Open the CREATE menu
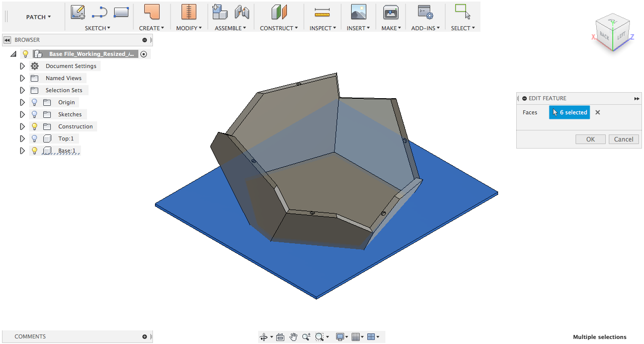The image size is (644, 344). (151, 28)
